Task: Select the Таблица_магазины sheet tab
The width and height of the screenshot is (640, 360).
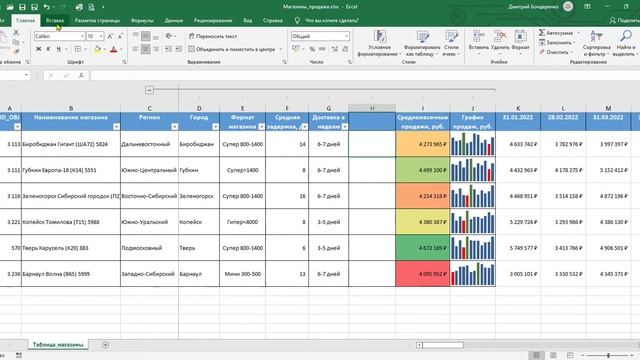Action: click(58, 345)
